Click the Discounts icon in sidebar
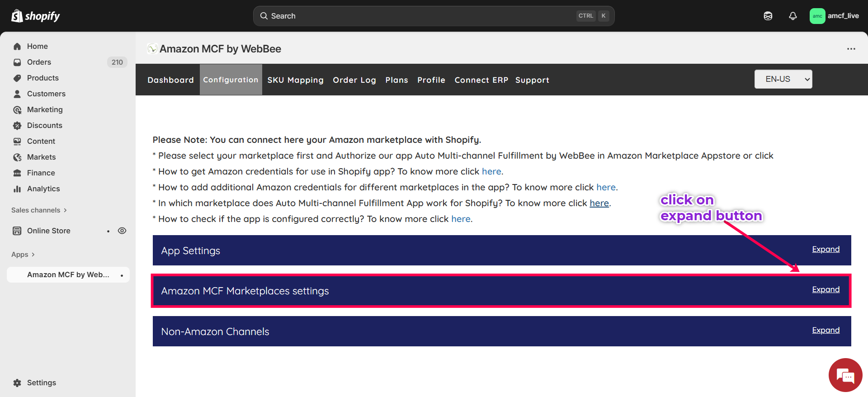Image resolution: width=868 pixels, height=397 pixels. pos(17,125)
